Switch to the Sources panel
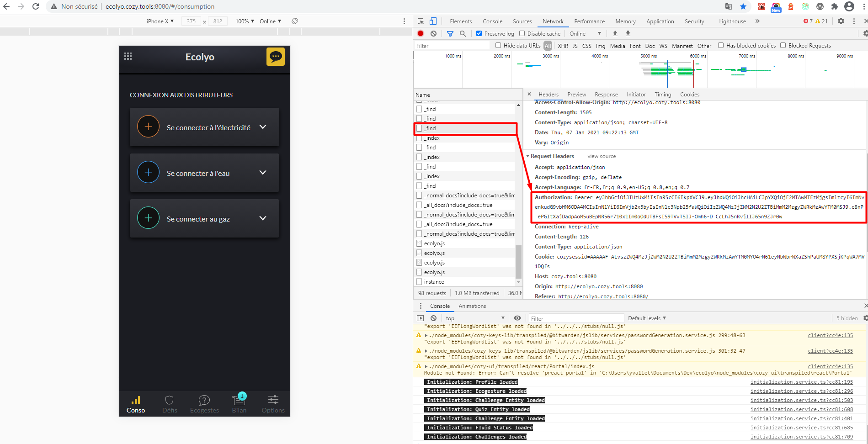 (x=522, y=21)
